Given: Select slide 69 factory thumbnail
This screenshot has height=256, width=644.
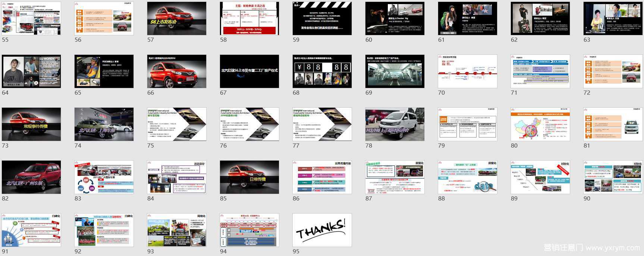Looking at the screenshot, I should tap(395, 71).
